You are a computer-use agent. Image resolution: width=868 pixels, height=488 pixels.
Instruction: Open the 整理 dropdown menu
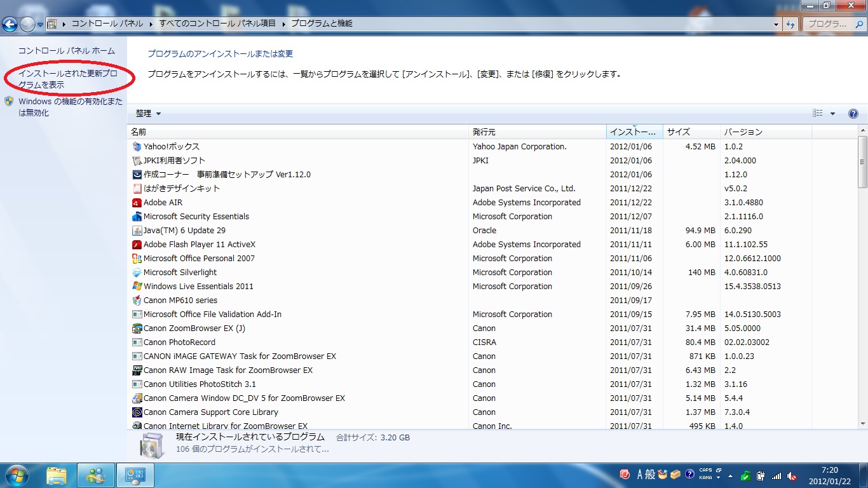[x=148, y=114]
